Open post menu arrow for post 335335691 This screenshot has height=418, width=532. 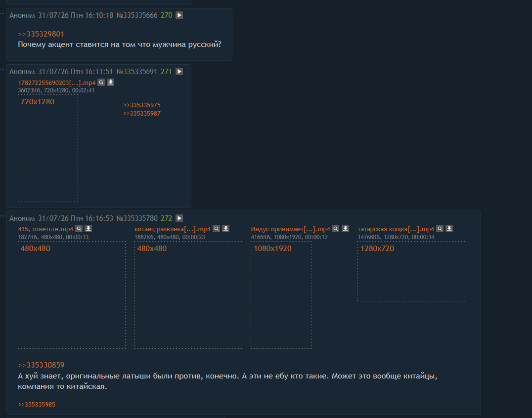(x=179, y=72)
